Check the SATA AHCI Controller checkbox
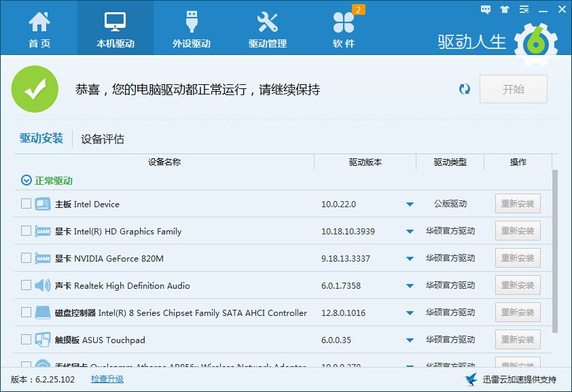This screenshot has height=392, width=572. [x=26, y=313]
